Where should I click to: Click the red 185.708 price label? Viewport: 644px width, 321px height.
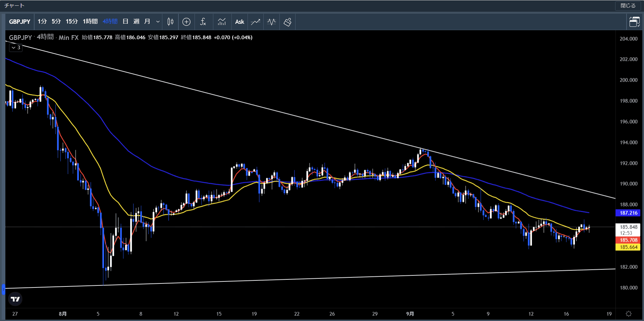[x=628, y=240]
